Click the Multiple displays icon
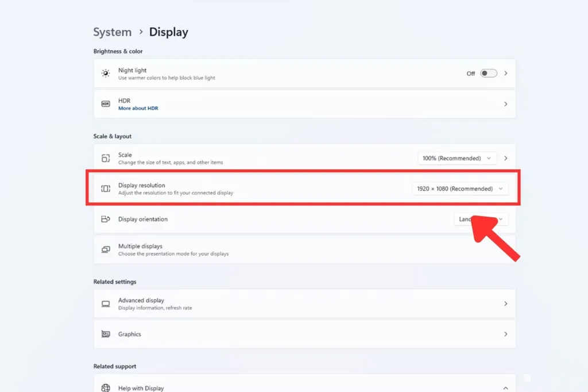 106,249
